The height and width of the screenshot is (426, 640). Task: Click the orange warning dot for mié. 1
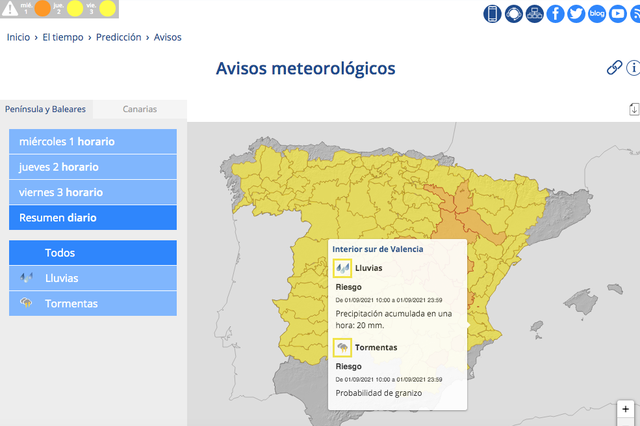coord(42,8)
